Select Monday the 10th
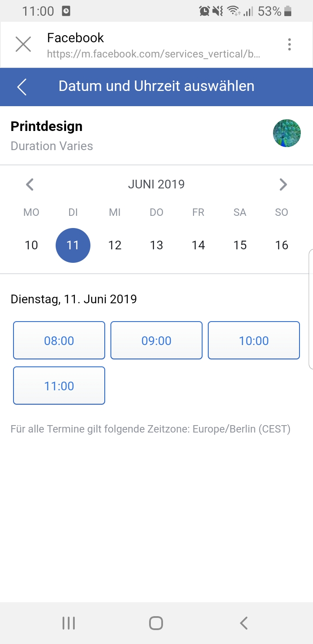313x644 pixels. tap(31, 245)
